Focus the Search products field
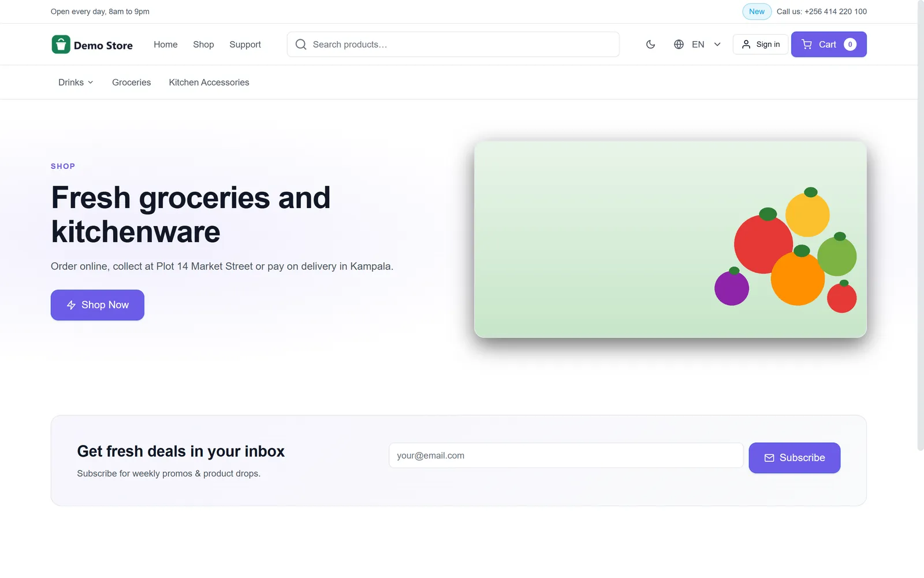Viewport: 924px width, 578px height. click(x=453, y=45)
